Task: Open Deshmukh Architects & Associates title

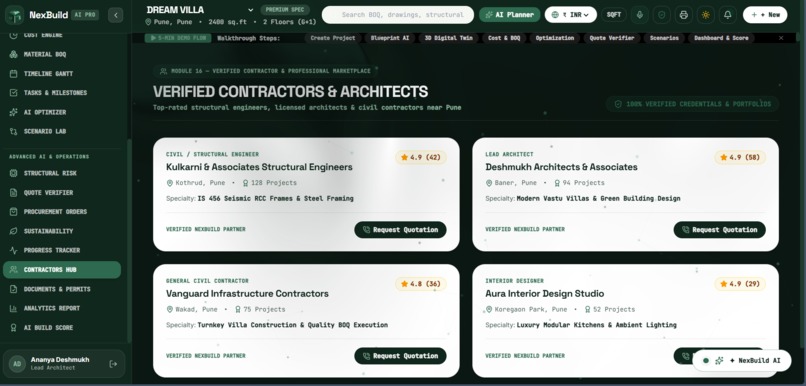Action: tap(561, 167)
